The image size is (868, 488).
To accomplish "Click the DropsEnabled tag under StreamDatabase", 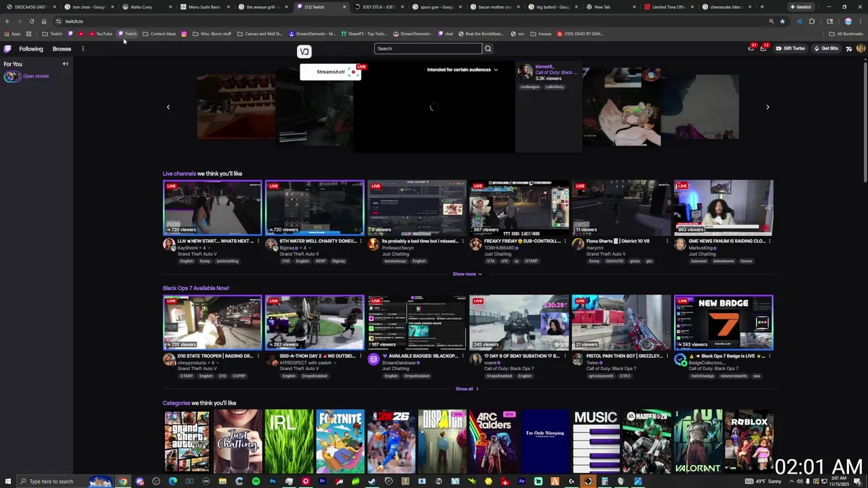I will [417, 376].
